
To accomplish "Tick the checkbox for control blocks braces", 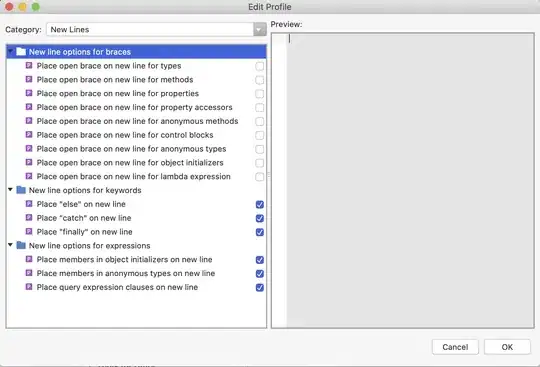I will click(x=260, y=135).
